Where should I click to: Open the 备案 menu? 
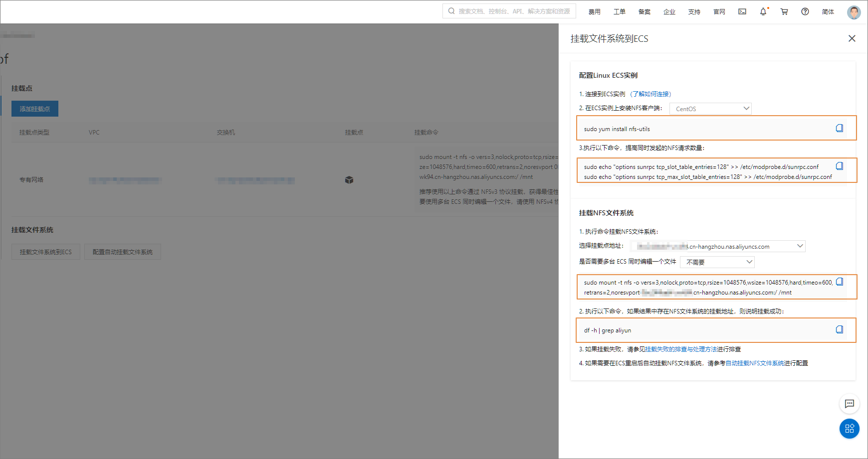click(644, 11)
